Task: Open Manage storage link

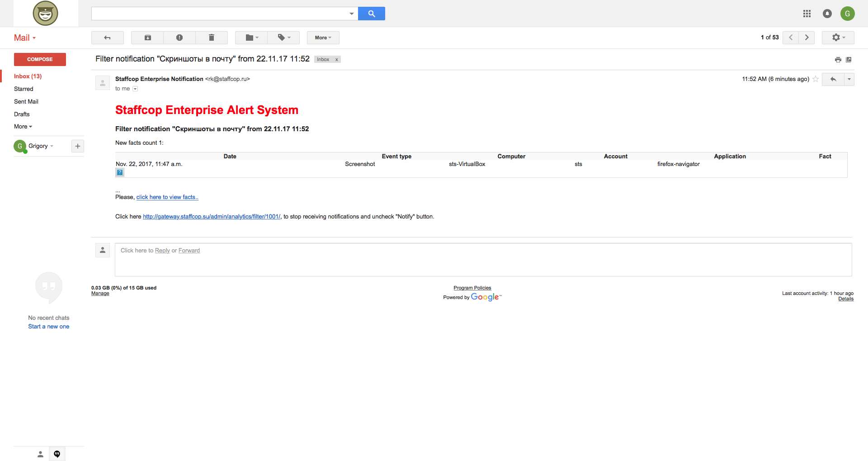Action: [100, 294]
